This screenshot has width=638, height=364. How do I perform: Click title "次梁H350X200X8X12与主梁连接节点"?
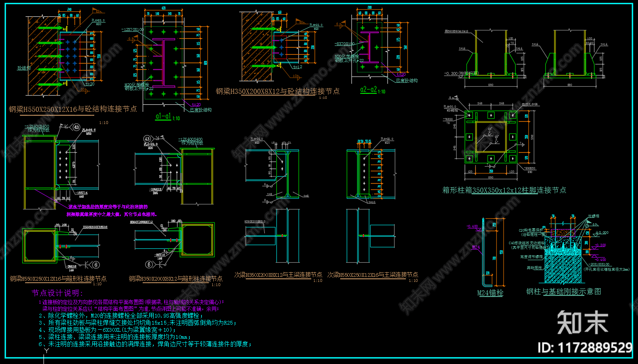coord(278,275)
